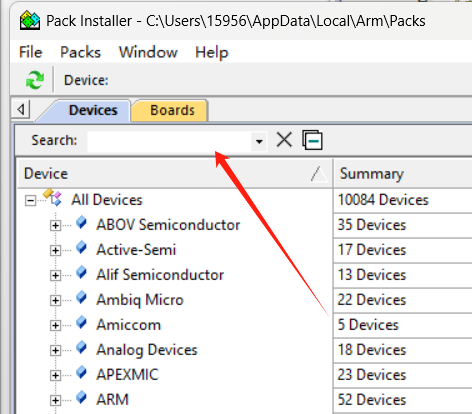The image size is (472, 414).
Task: Open the File menu
Action: (x=31, y=52)
